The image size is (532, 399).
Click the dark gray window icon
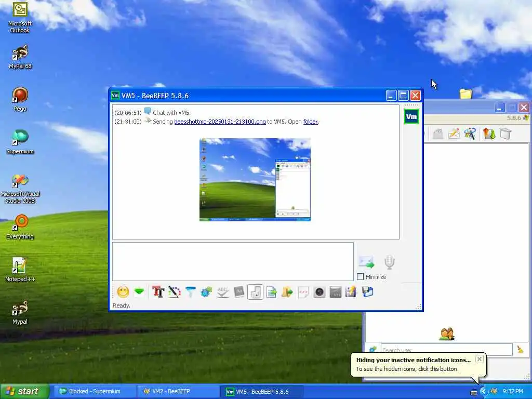335,292
